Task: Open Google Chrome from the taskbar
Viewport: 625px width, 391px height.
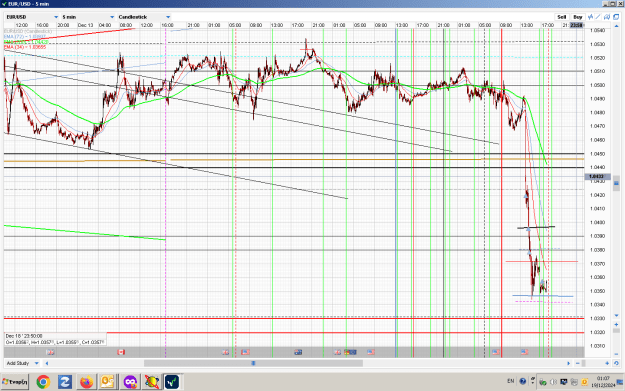Action: coord(43,382)
